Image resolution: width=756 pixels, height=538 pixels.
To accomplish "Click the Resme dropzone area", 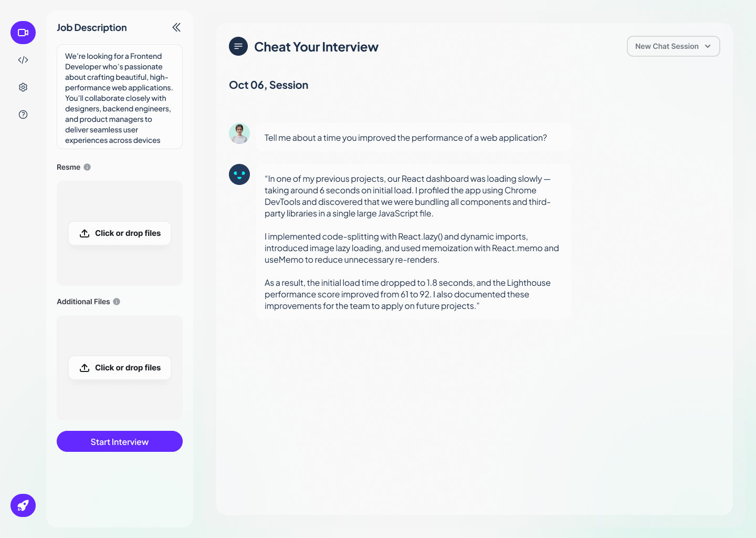I will tap(120, 268).
